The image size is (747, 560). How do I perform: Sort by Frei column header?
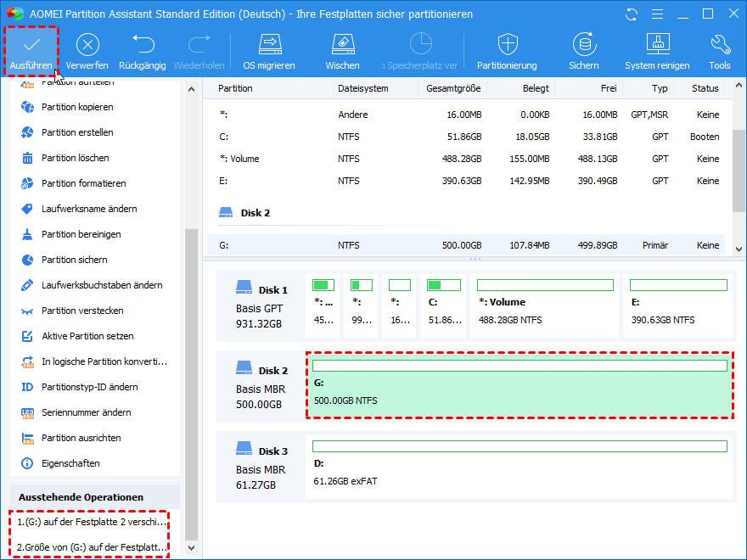pyautogui.click(x=609, y=88)
